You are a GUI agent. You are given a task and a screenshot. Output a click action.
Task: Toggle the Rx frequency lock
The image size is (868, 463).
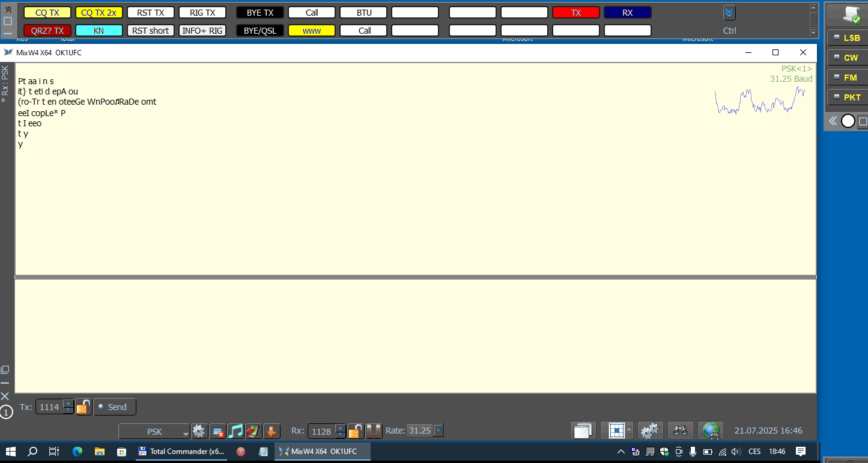pos(356,431)
